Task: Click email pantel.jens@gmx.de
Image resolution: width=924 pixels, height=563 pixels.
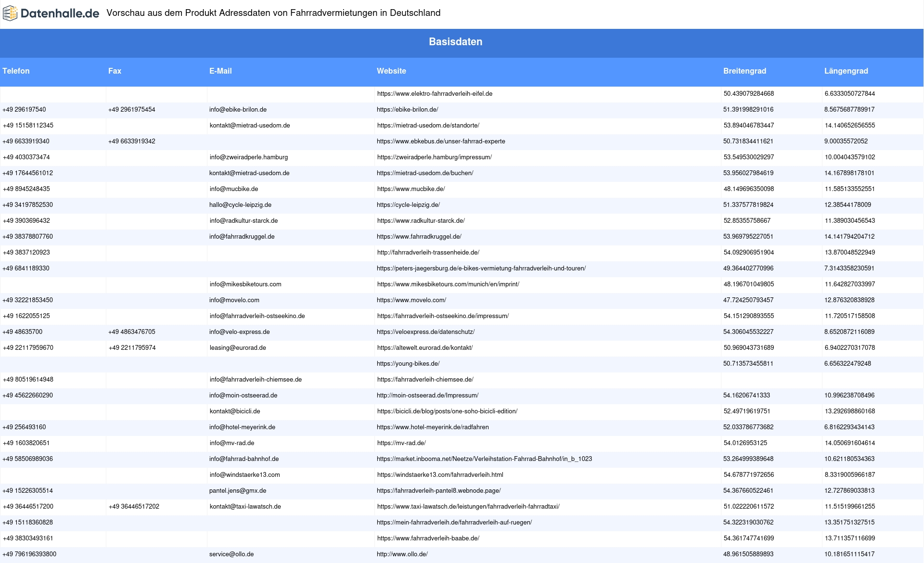Action: coord(238,491)
